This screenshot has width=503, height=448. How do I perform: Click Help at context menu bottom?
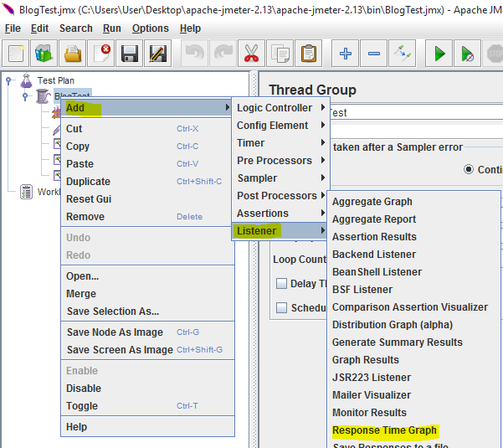[x=146, y=427]
